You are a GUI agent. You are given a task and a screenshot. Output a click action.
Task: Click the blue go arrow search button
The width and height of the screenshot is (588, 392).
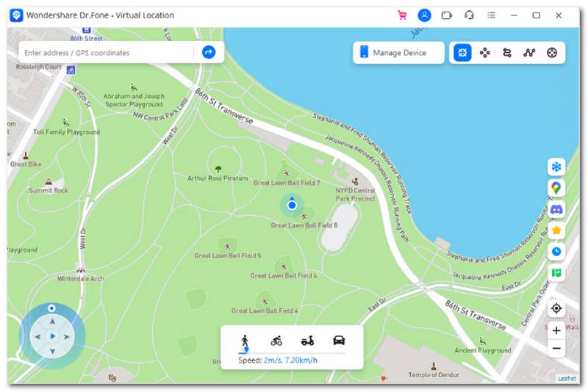point(209,52)
